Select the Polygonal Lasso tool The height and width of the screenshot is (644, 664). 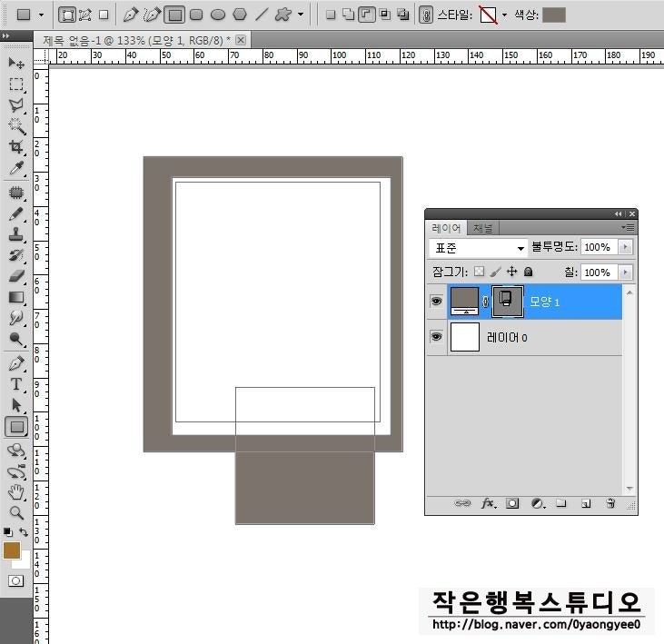coord(16,105)
